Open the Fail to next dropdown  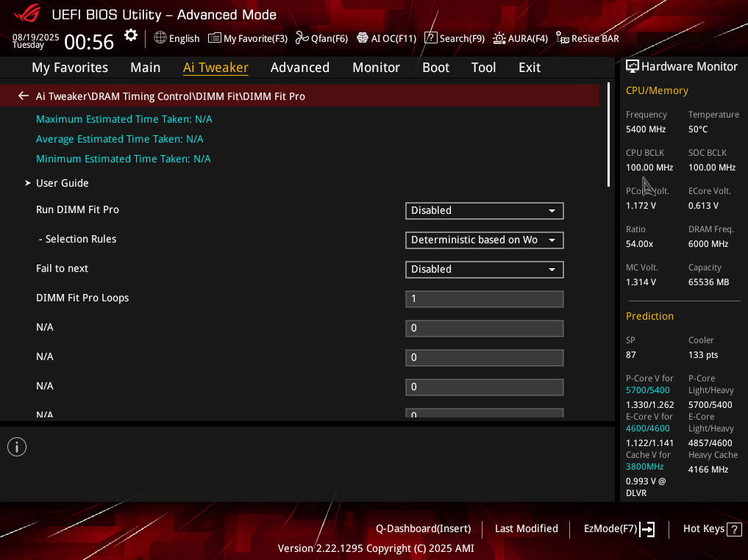pyautogui.click(x=484, y=269)
